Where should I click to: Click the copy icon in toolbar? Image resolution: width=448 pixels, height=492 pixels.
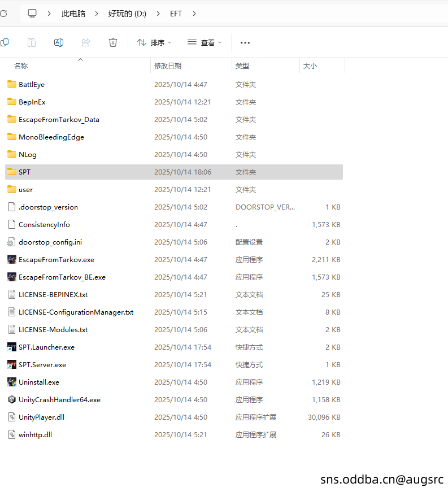coord(5,42)
